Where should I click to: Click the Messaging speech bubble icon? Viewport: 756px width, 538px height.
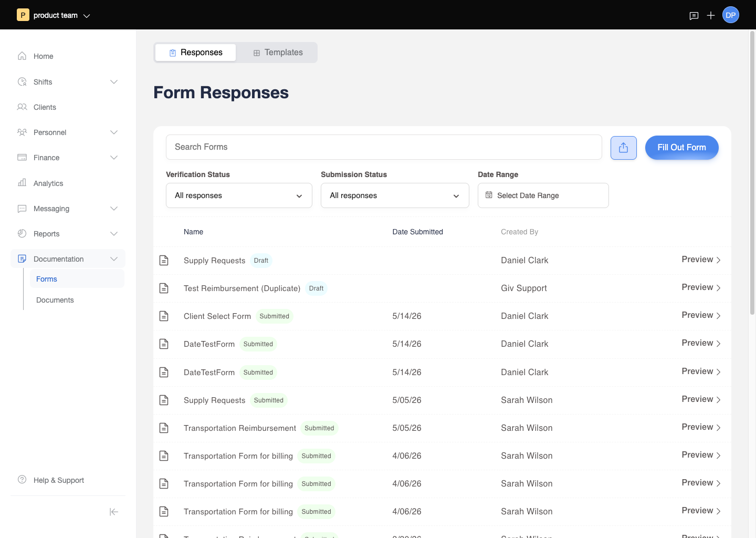point(22,208)
